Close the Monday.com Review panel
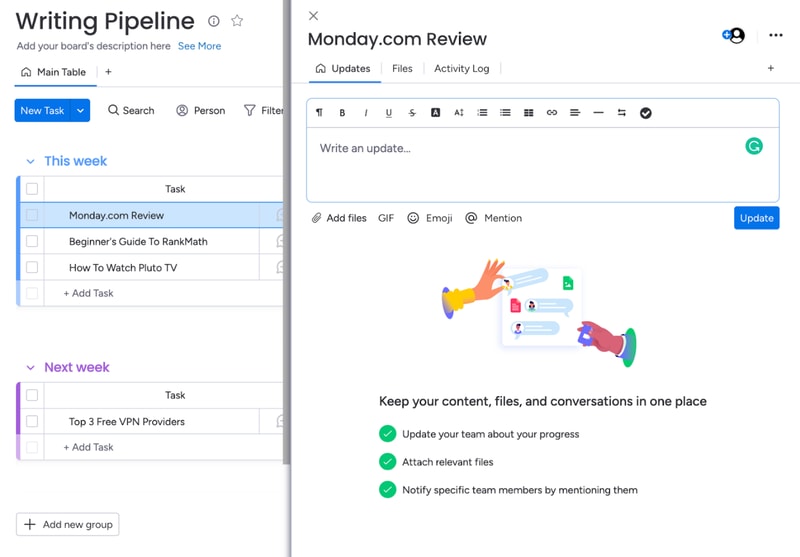The height and width of the screenshot is (557, 800). tap(313, 16)
